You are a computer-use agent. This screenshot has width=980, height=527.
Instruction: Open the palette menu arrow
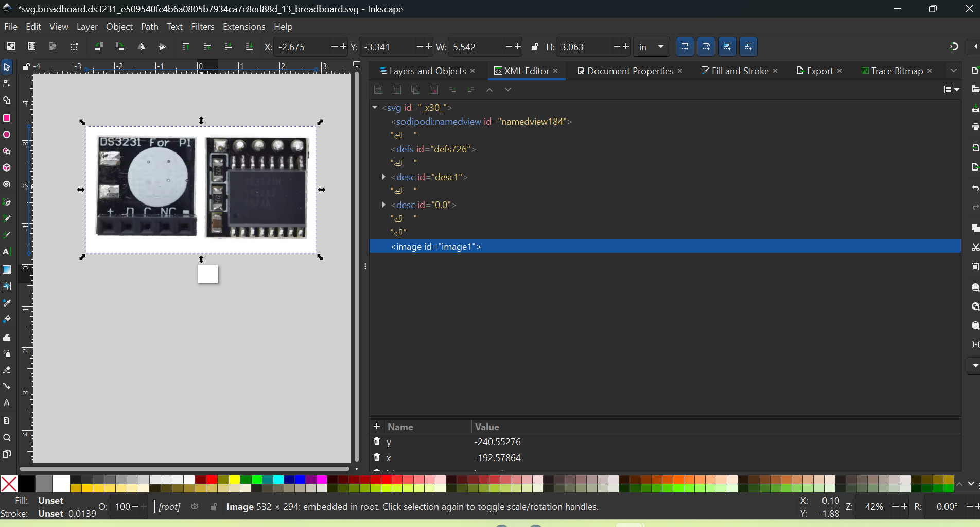click(x=971, y=484)
